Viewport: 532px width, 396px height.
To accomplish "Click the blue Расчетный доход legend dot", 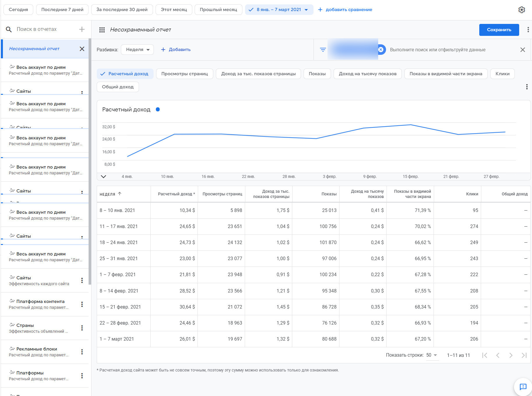I will (158, 110).
